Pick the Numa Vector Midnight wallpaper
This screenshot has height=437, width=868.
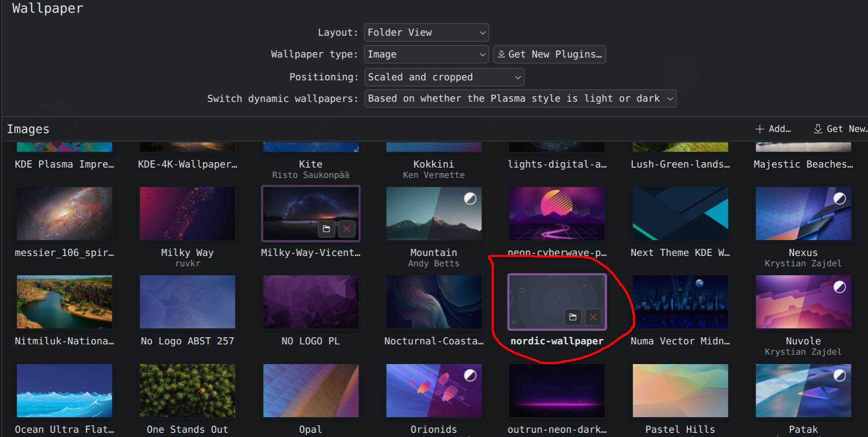[x=680, y=302]
